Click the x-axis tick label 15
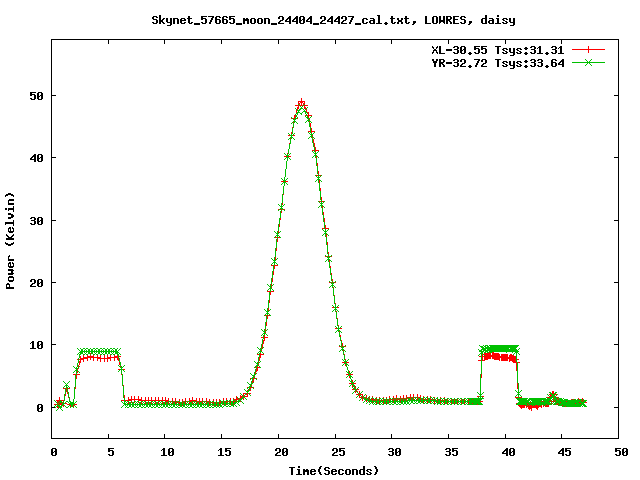The image size is (640, 480). (224, 452)
